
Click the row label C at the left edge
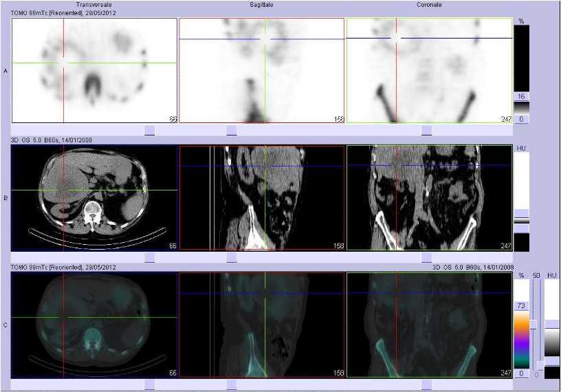pyautogui.click(x=5, y=325)
